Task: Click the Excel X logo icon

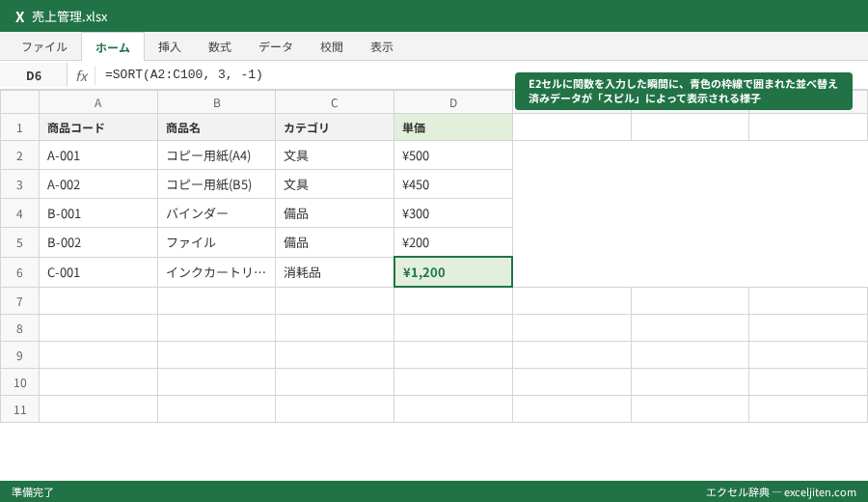Action: point(20,16)
